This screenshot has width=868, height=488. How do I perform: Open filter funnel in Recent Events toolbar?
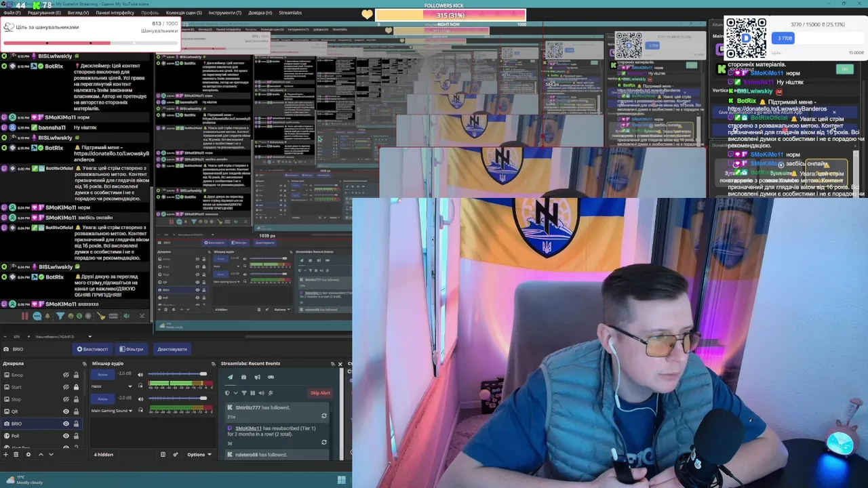[x=244, y=393]
